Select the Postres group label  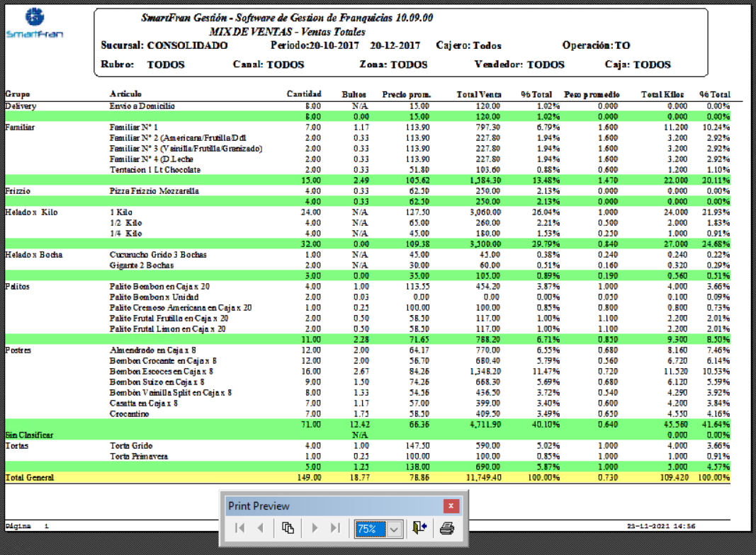click(18, 350)
